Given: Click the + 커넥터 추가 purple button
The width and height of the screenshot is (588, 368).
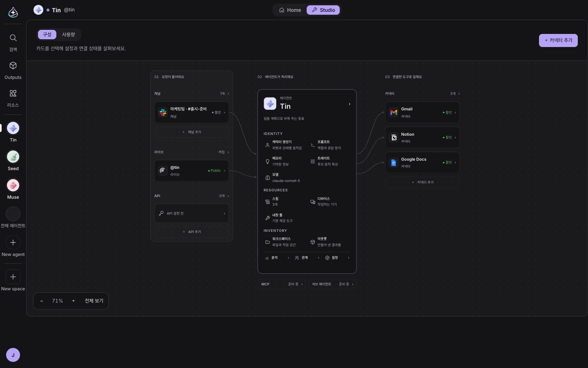Looking at the screenshot, I should click(558, 40).
